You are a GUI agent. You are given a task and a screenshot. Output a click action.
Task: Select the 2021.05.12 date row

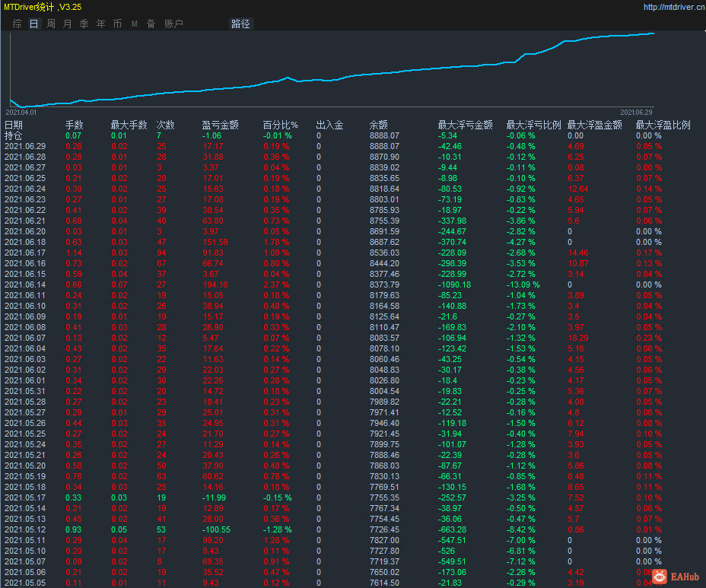coord(25,529)
